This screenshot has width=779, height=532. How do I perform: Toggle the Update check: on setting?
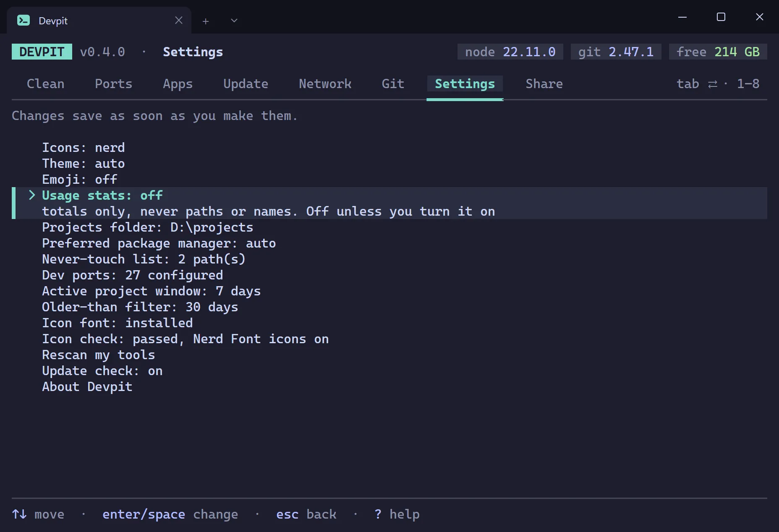(102, 371)
